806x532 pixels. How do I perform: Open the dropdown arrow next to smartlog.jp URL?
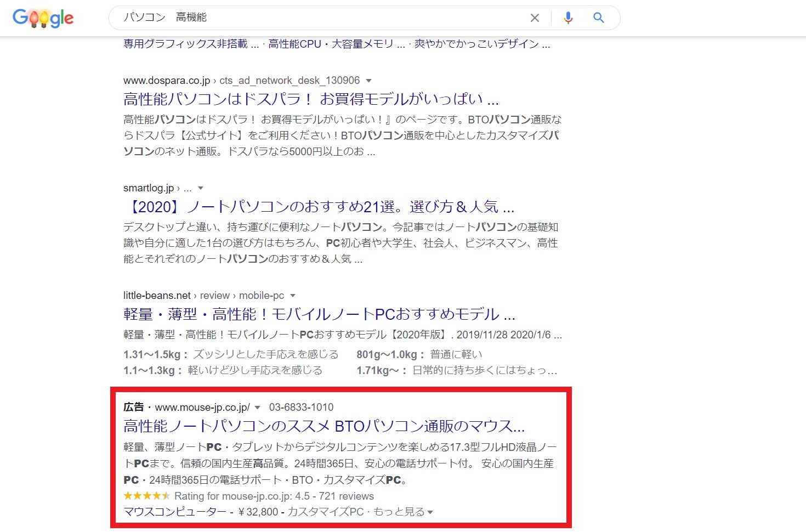[x=201, y=188]
